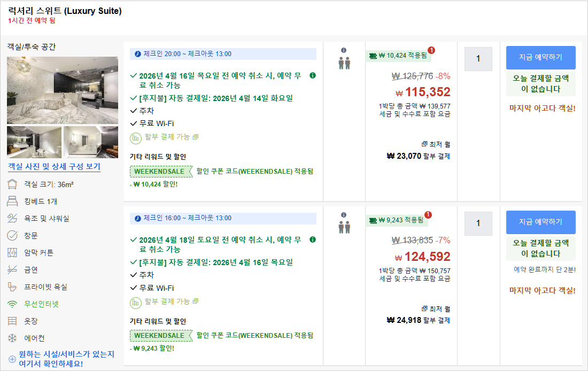Click the crossed-out price ₩125,776
This screenshot has width=588, height=371.
(x=412, y=76)
